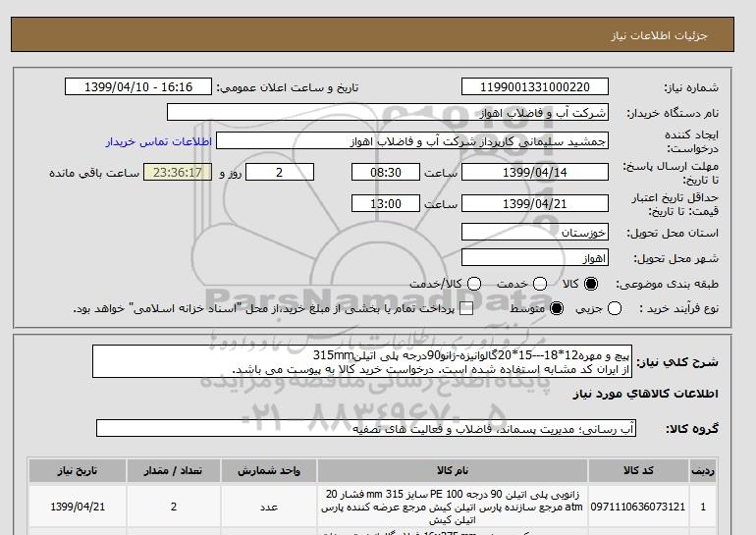Select the کالا/خدمت radio button
This screenshot has height=535, width=756.
point(474,284)
